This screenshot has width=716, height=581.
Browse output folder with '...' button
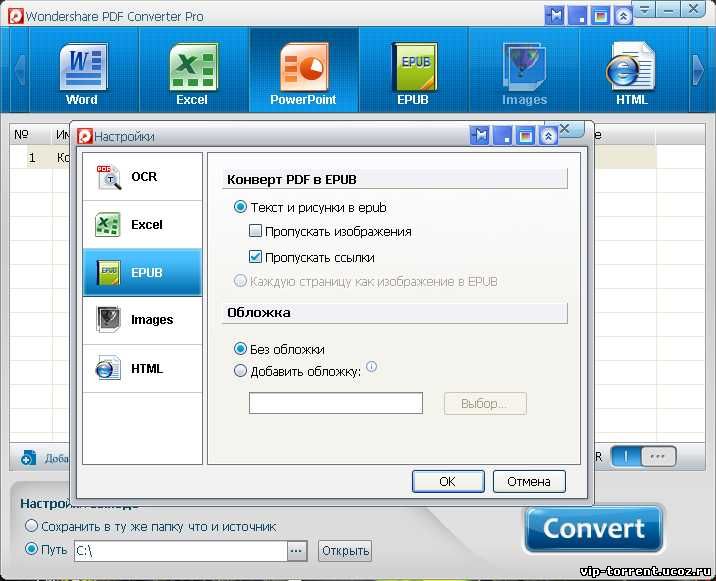coord(296,551)
